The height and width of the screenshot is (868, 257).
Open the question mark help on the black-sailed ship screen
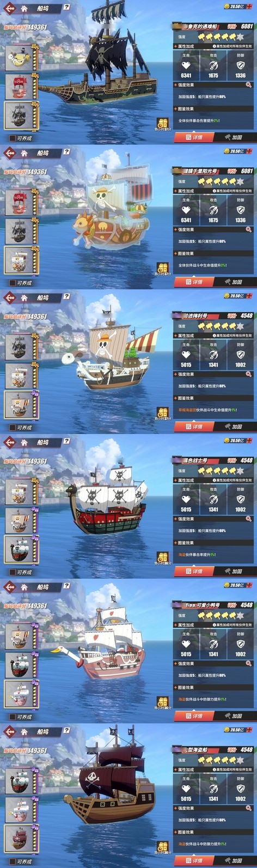(x=67, y=8)
